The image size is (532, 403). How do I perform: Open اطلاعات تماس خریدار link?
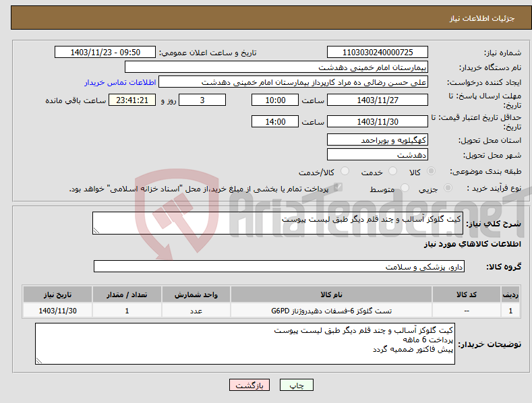(x=120, y=82)
